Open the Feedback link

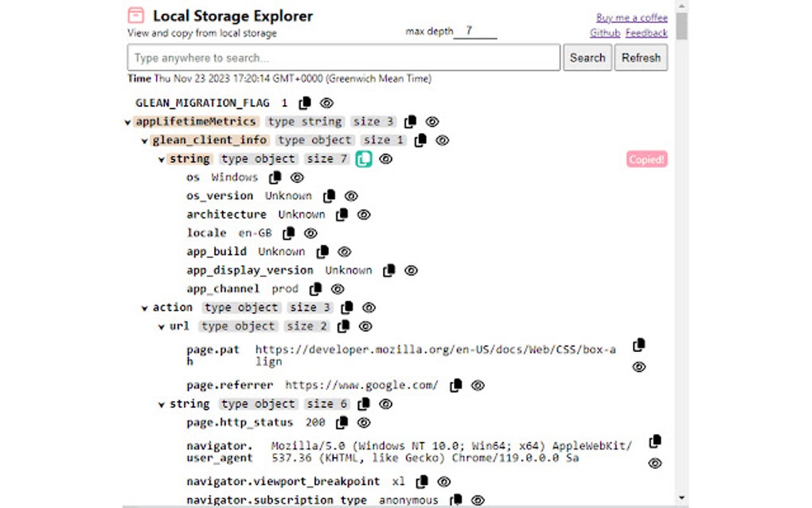pyautogui.click(x=646, y=33)
